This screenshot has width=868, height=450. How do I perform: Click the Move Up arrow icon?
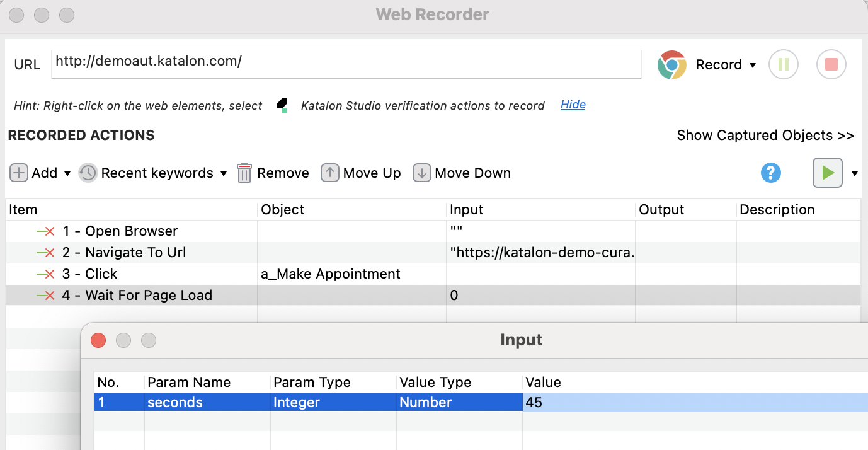pos(329,172)
